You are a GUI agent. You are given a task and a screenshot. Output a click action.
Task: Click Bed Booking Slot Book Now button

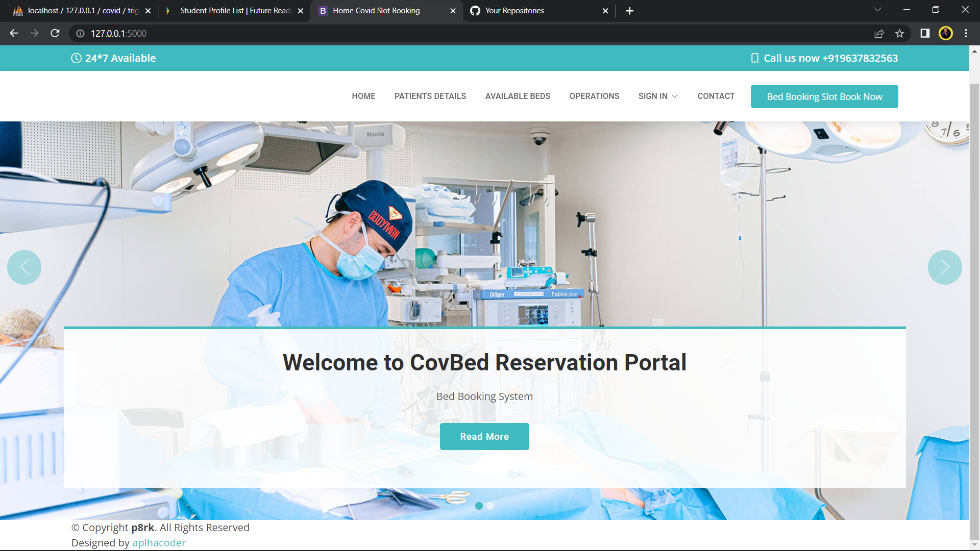(x=824, y=96)
